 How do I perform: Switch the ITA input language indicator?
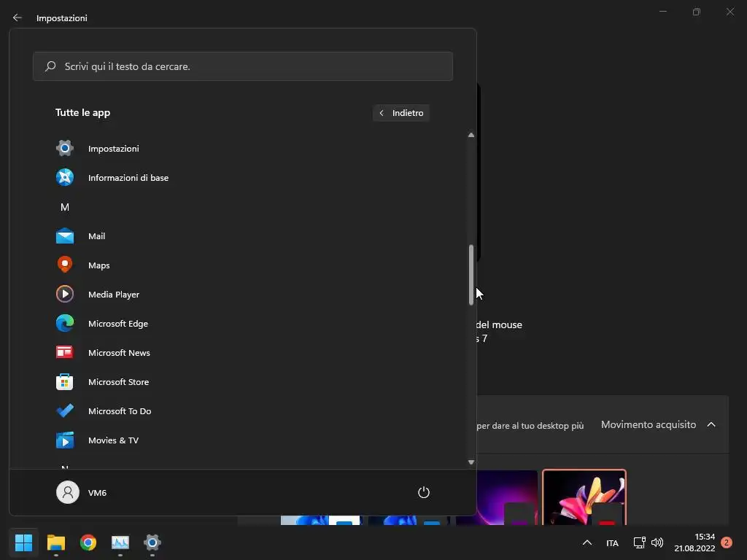612,542
